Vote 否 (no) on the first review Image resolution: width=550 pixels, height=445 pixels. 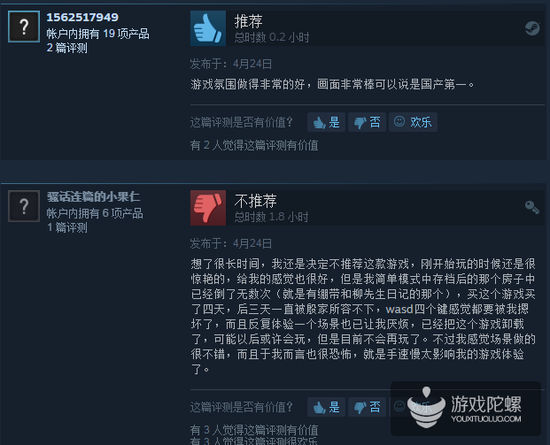click(367, 122)
